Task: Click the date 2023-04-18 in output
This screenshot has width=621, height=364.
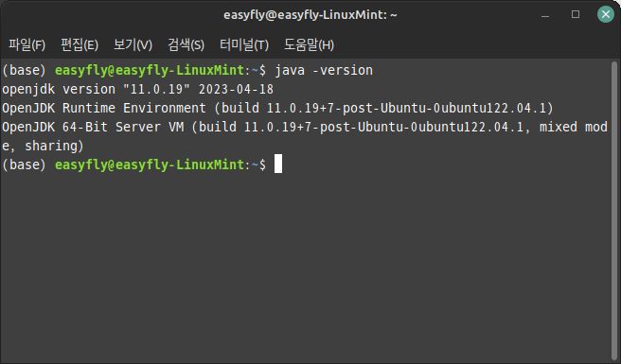Action: 236,90
